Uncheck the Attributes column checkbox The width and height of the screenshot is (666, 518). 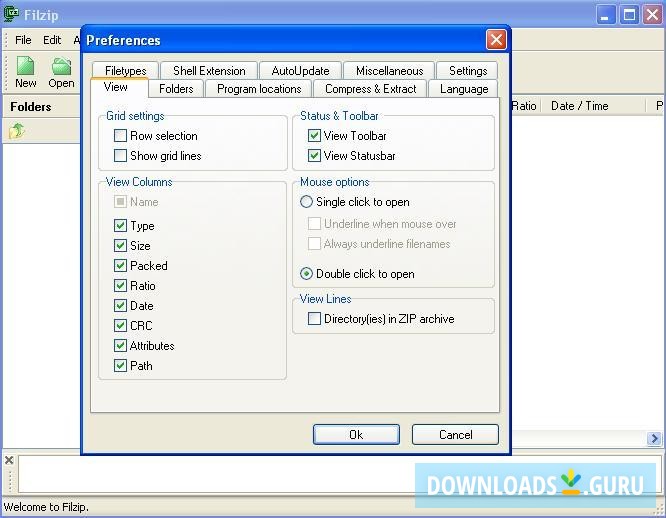tap(120, 345)
